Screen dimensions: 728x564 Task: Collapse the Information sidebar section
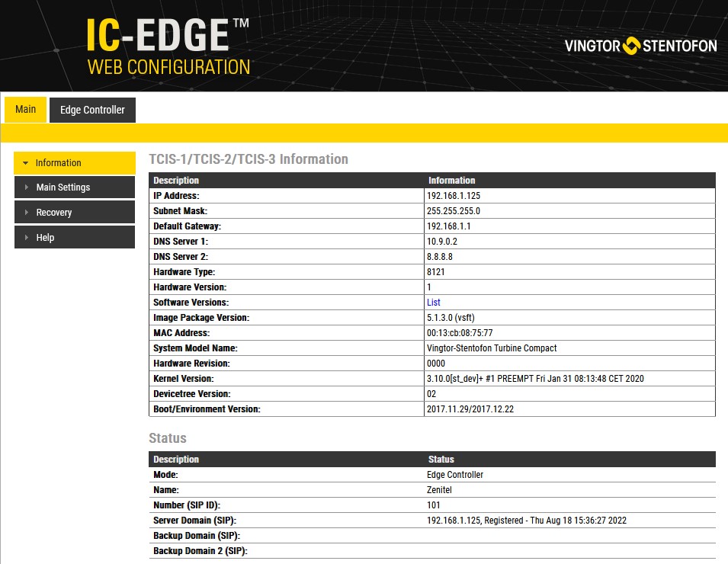[x=75, y=163]
